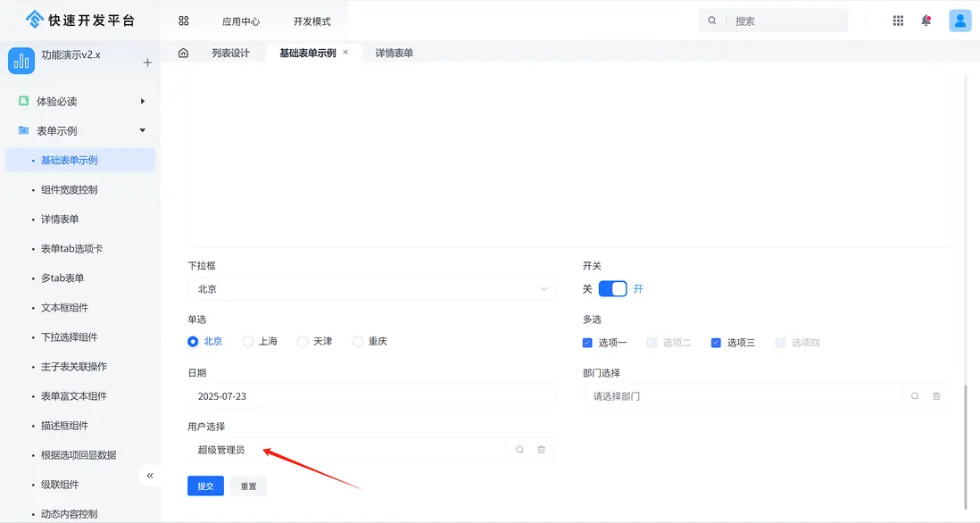Open the 应用中心 menu item

click(x=240, y=20)
